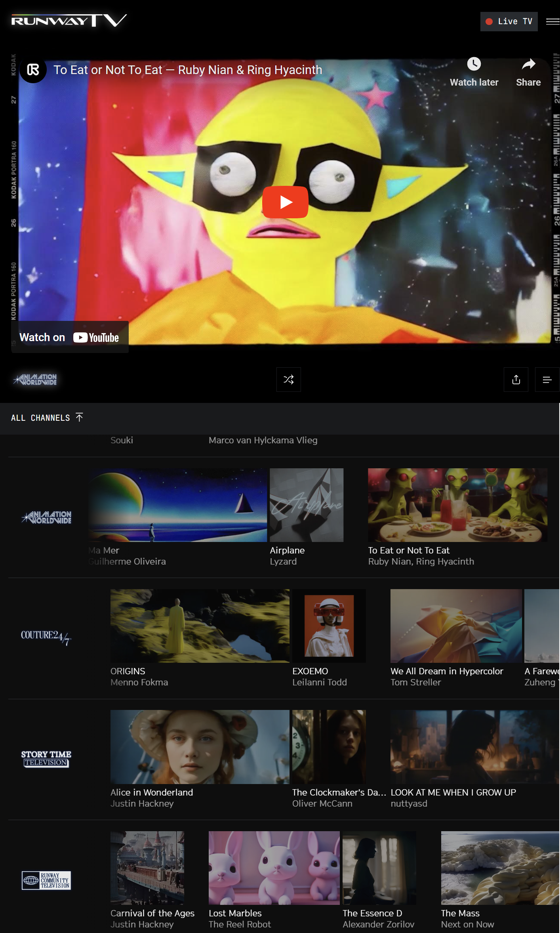Click the Share arrow icon in video
560x933 pixels.
click(x=528, y=64)
